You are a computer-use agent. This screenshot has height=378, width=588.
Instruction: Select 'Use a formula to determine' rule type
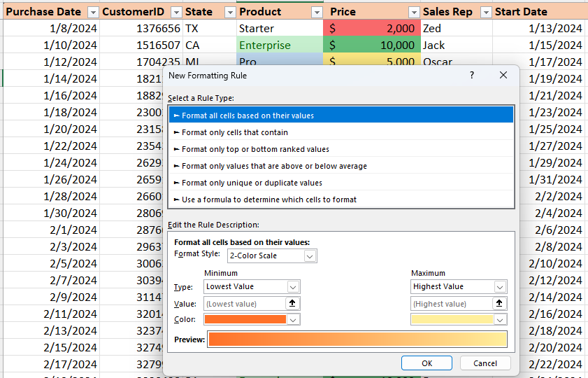pos(268,199)
